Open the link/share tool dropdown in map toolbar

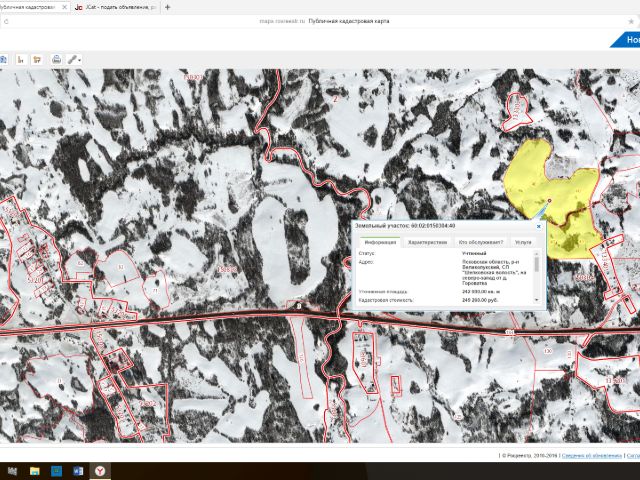[x=74, y=60]
